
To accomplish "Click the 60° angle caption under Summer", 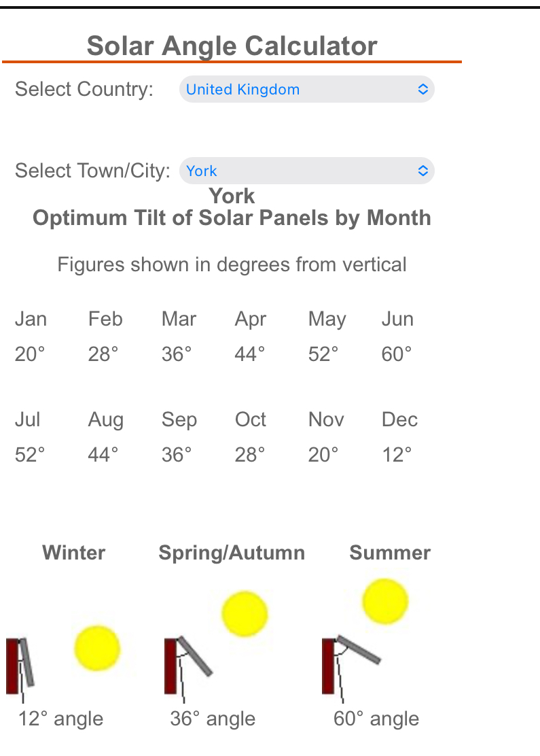I will point(376,719).
